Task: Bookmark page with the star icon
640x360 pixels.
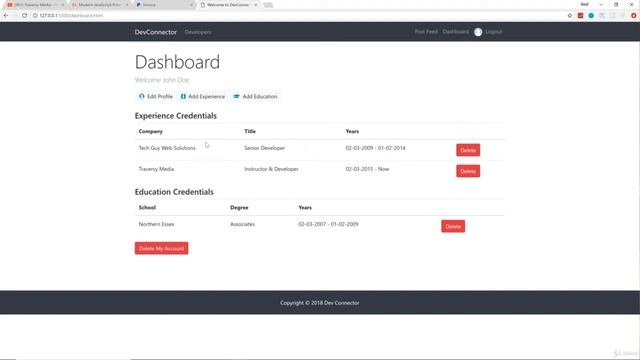Action: 570,16
